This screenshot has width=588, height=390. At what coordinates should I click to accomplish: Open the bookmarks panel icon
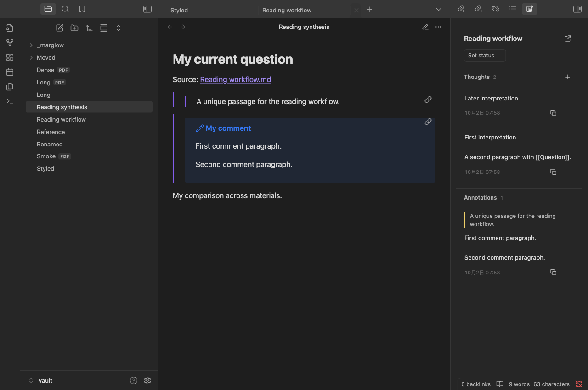[x=82, y=9]
